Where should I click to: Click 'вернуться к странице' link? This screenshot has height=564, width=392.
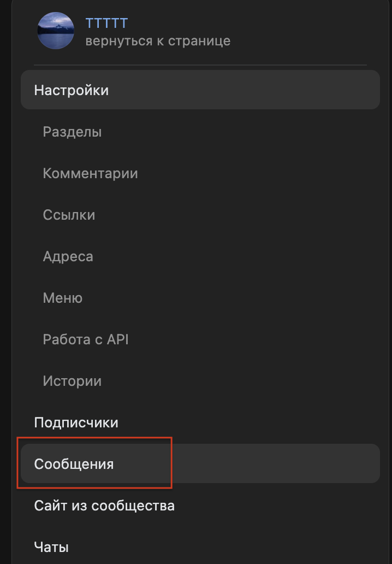[x=158, y=40]
